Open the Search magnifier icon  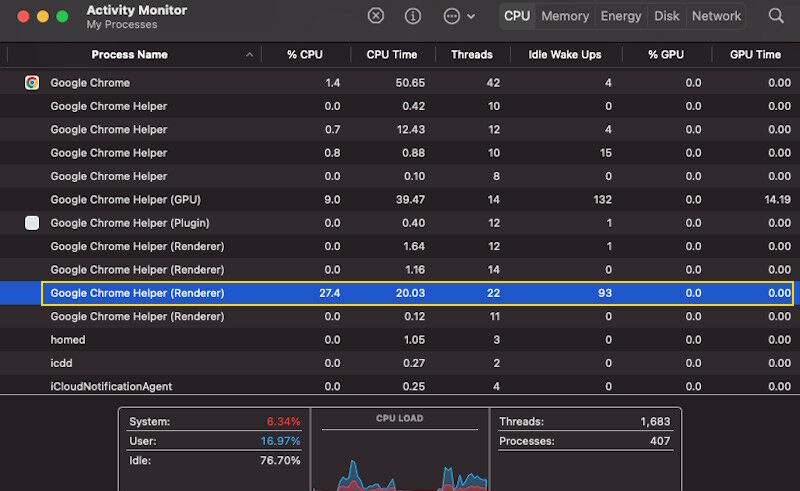click(x=776, y=16)
